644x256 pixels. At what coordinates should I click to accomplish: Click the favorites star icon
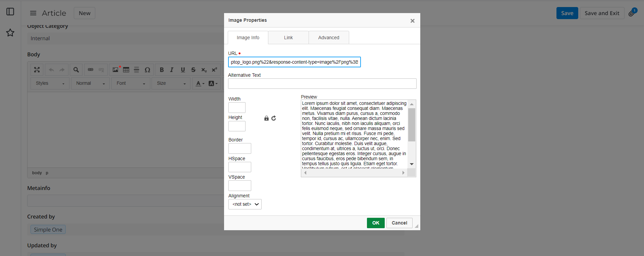click(x=10, y=33)
